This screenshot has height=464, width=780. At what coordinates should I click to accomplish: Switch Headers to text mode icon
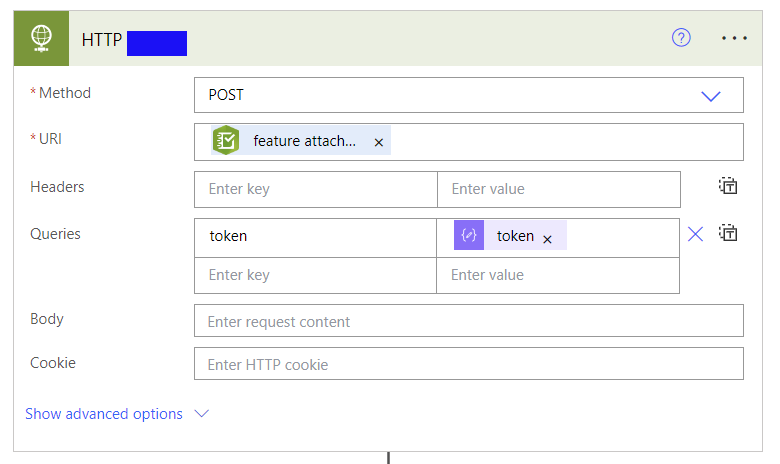pos(728,186)
